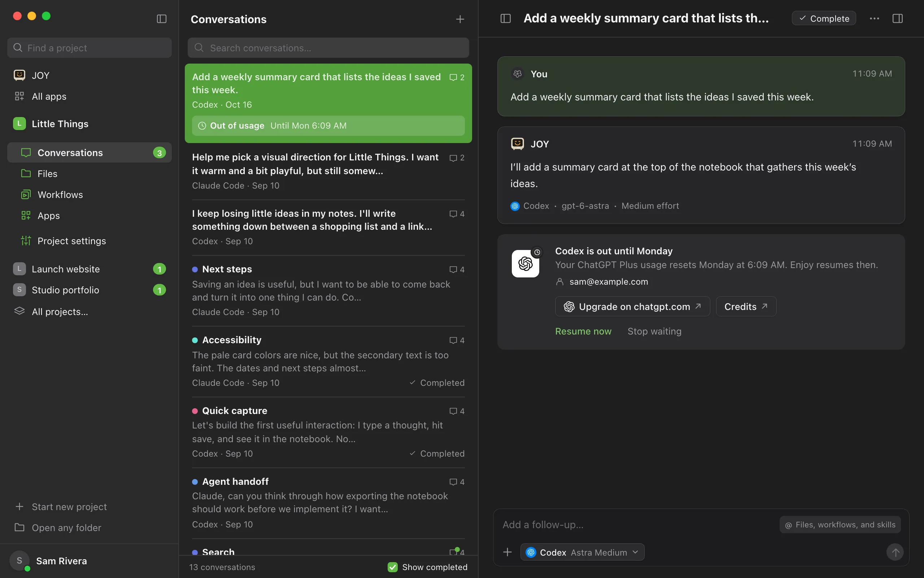Click Sam Rivera avatar
Screen dimensions: 924x578
[19, 561]
